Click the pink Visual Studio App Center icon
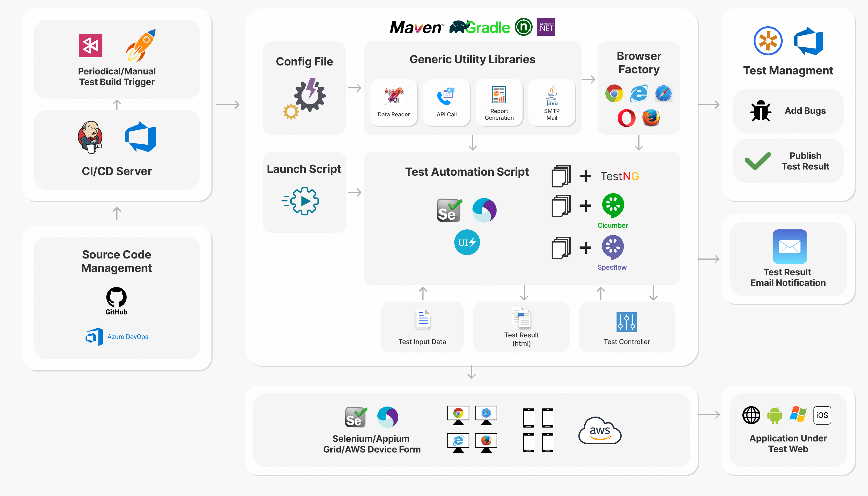The height and width of the screenshot is (496, 868). pyautogui.click(x=91, y=45)
